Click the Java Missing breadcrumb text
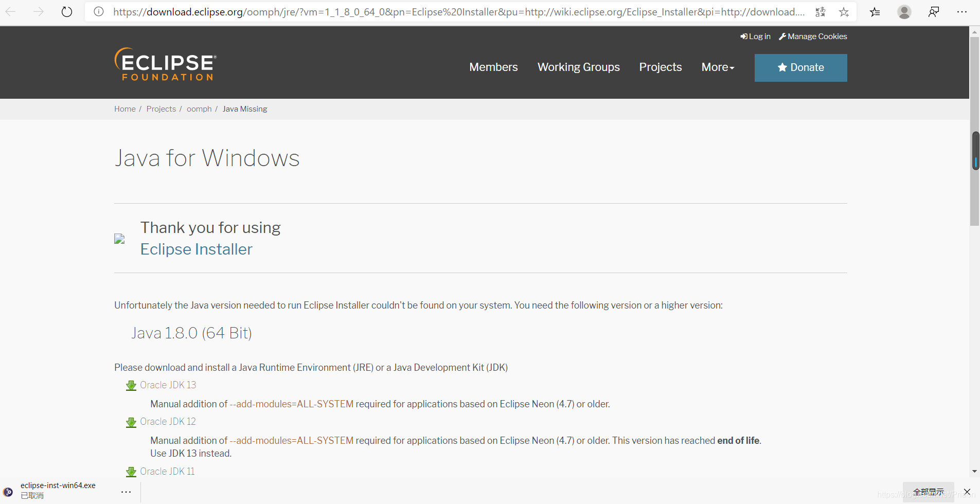 click(x=245, y=109)
